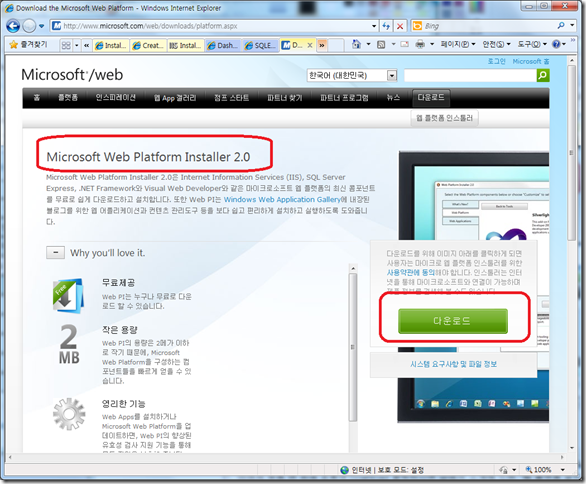The image size is (586, 484).
Task: Click the Print toolbar icon
Action: tap(420, 44)
